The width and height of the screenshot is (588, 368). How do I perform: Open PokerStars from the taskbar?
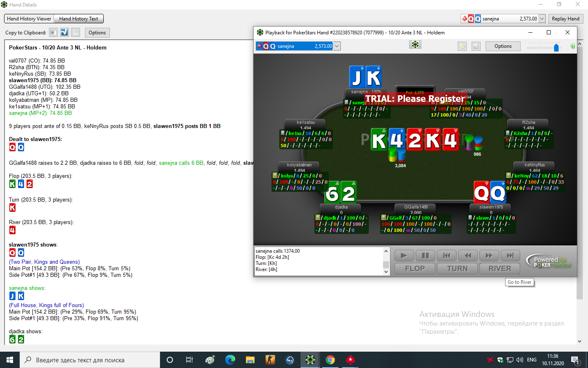pyautogui.click(x=350, y=360)
